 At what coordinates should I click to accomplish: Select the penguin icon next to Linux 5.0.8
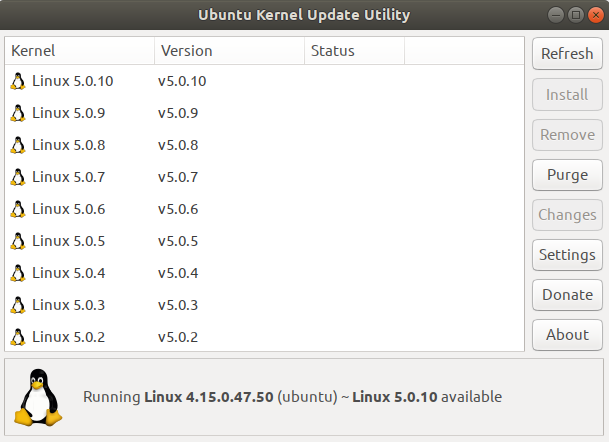(x=17, y=145)
